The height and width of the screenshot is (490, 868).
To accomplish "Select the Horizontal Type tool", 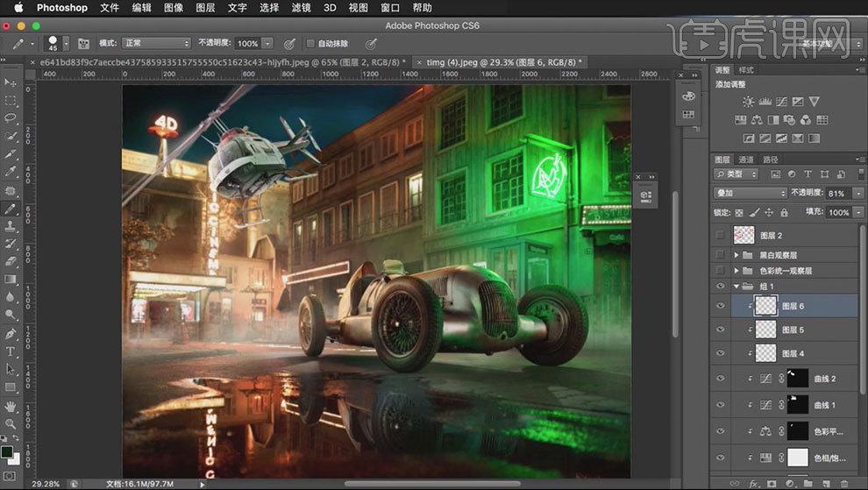I will pos(10,351).
